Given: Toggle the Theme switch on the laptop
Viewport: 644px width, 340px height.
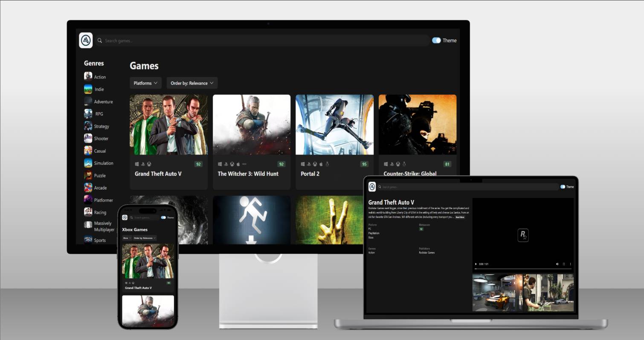Looking at the screenshot, I should (x=563, y=187).
